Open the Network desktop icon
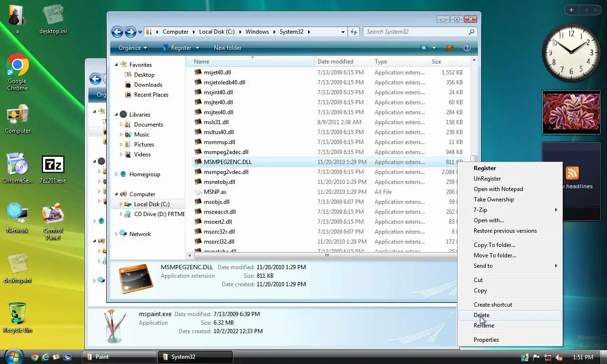This screenshot has height=364, width=607. 18,218
